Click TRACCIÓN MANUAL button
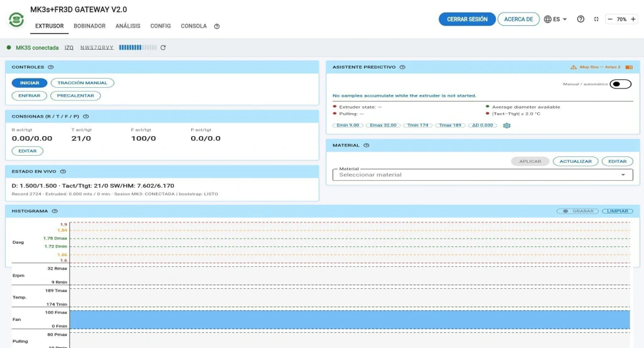 pos(82,83)
